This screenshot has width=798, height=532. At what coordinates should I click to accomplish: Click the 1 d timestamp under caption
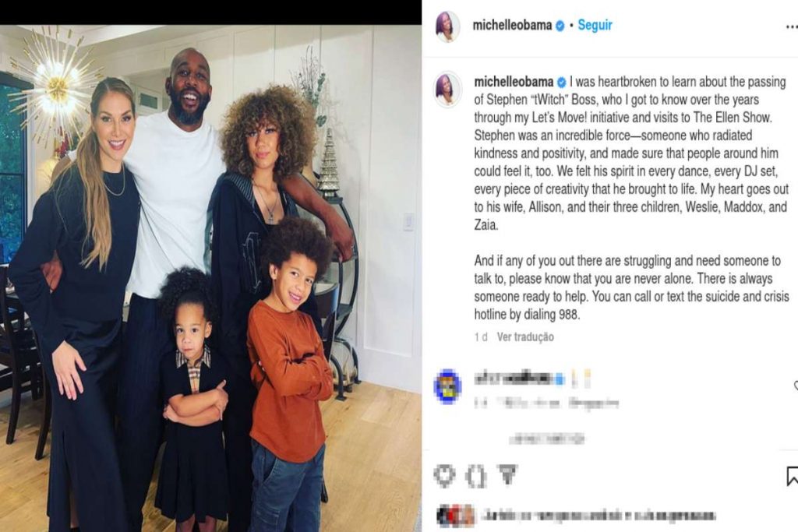(x=481, y=336)
